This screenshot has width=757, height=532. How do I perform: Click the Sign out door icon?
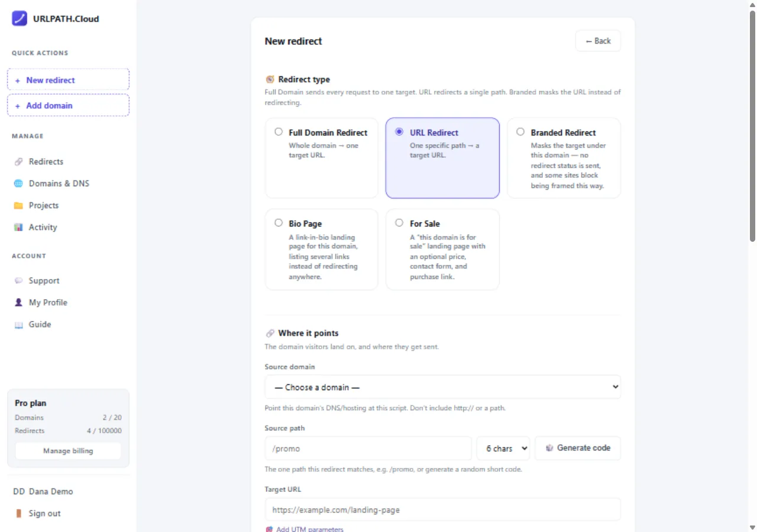pos(18,513)
